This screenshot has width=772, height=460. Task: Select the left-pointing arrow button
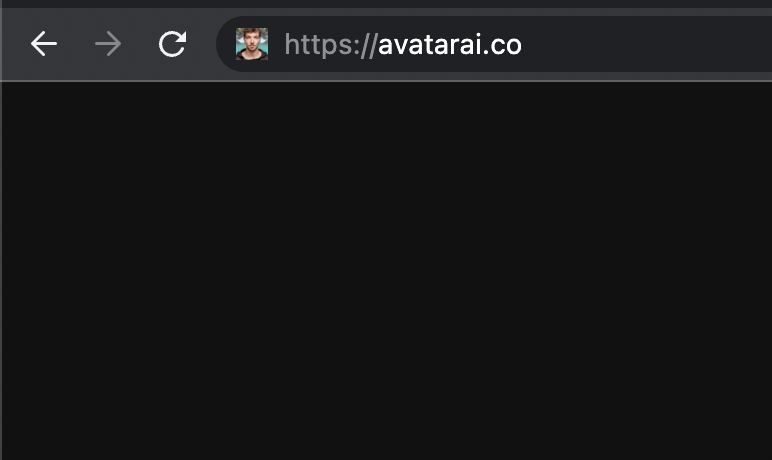[44, 44]
